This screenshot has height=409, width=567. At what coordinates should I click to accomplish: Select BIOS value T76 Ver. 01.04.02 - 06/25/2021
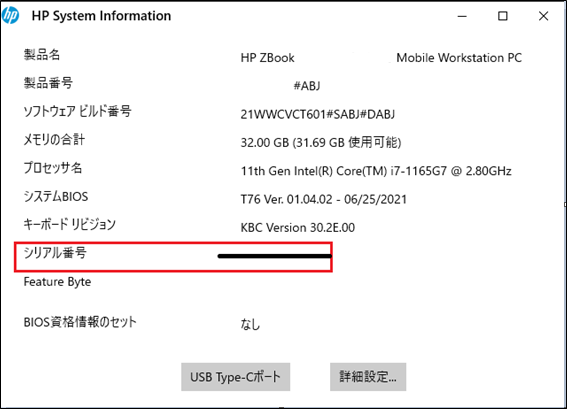[324, 199]
